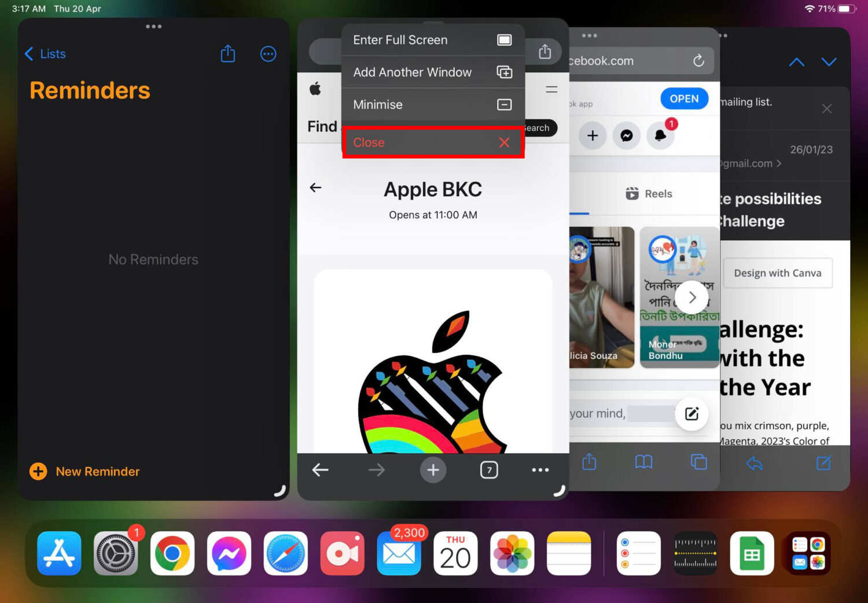Click the Apple BKC store image
868x603 pixels.
433,361
